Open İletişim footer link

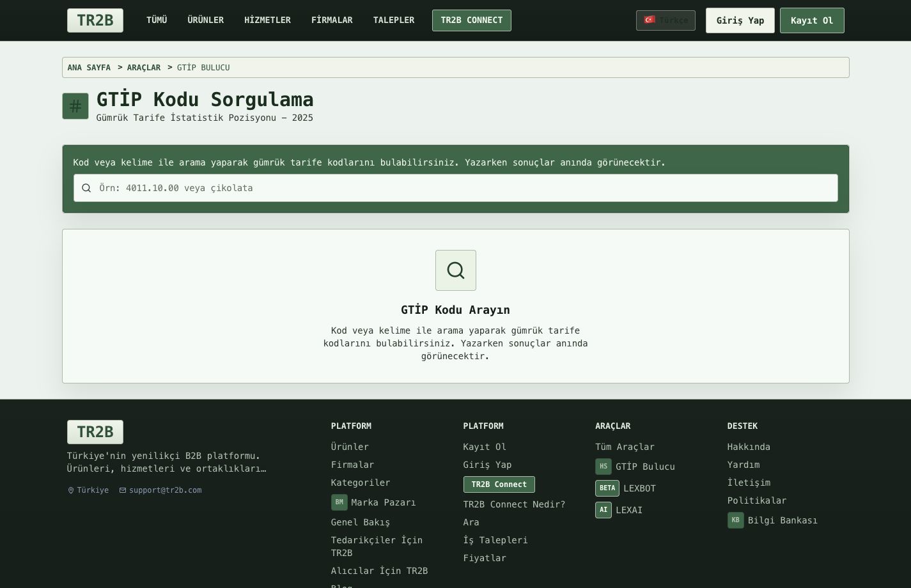point(749,483)
